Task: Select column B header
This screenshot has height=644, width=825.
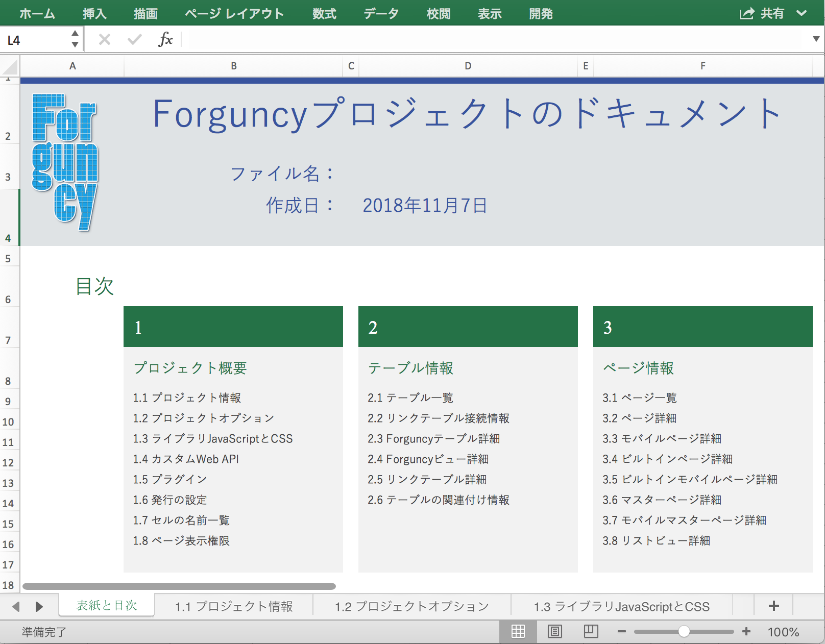Action: [233, 66]
